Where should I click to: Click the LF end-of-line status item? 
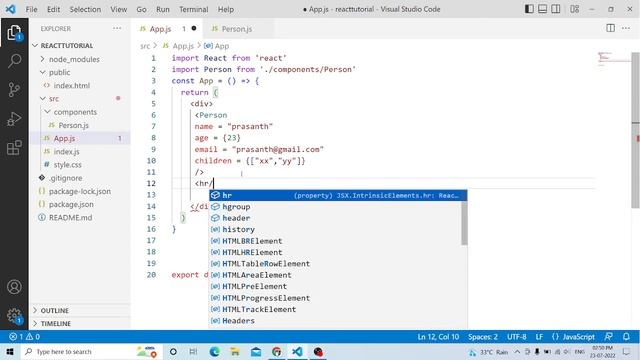point(539,337)
